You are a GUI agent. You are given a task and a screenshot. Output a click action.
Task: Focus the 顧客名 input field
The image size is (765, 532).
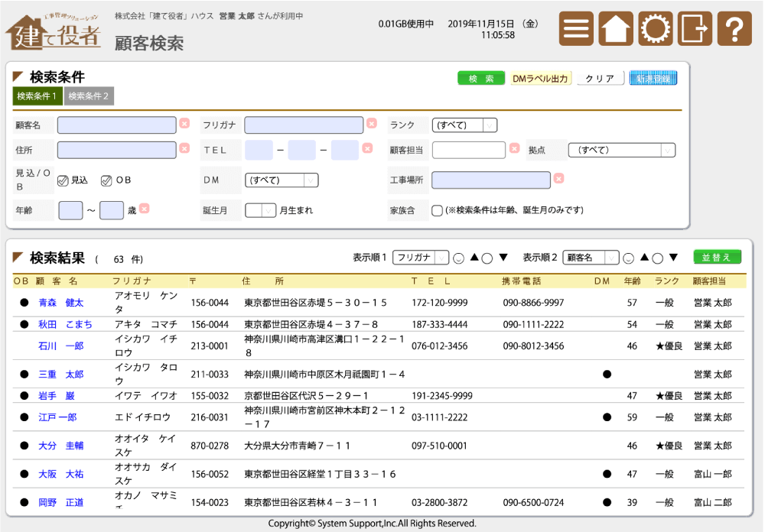(x=116, y=125)
